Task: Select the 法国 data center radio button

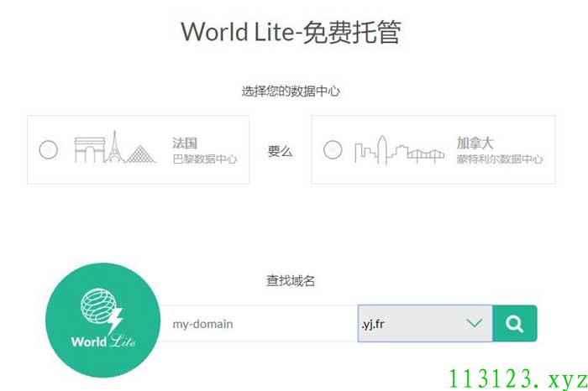Action: click(49, 150)
